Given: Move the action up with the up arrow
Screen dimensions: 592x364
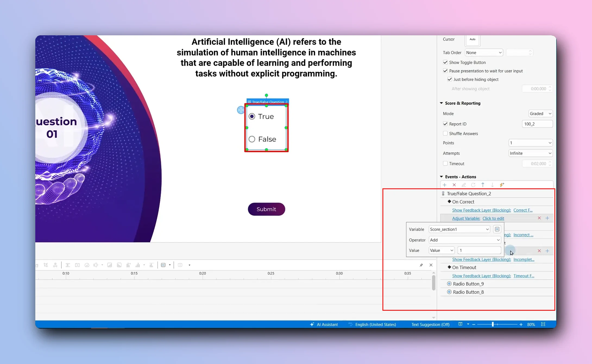Looking at the screenshot, I should [x=483, y=185].
